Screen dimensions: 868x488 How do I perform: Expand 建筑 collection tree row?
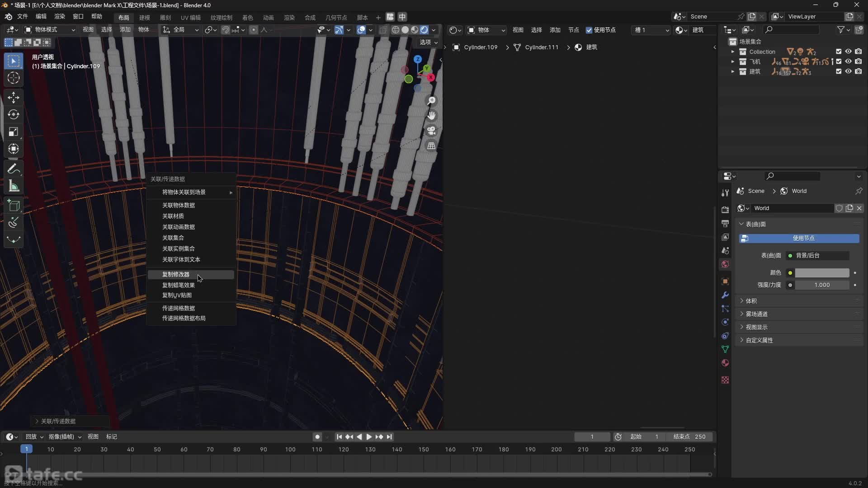click(733, 71)
